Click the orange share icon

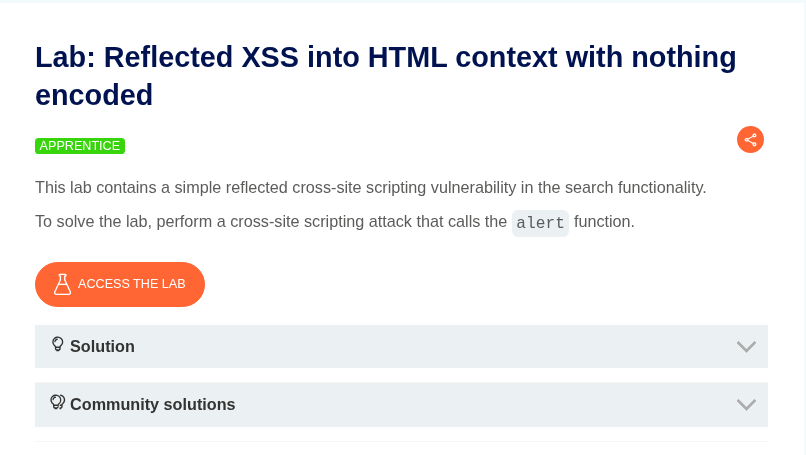(x=750, y=140)
